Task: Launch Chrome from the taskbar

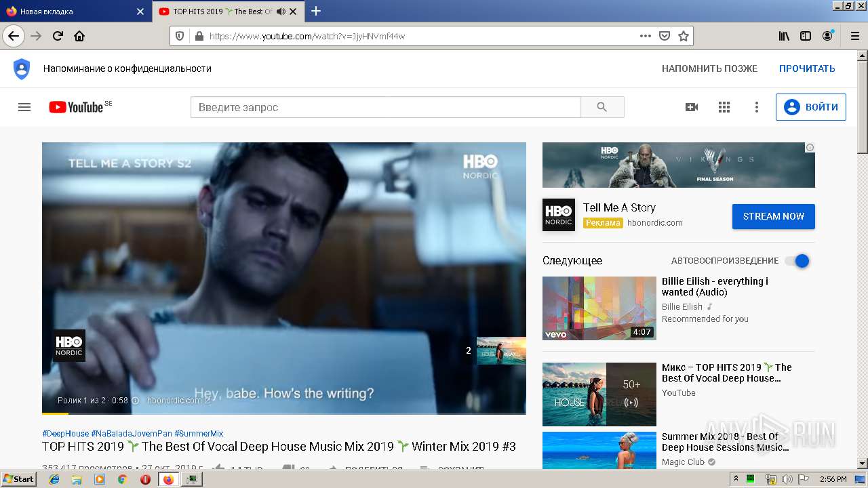Action: click(x=122, y=479)
